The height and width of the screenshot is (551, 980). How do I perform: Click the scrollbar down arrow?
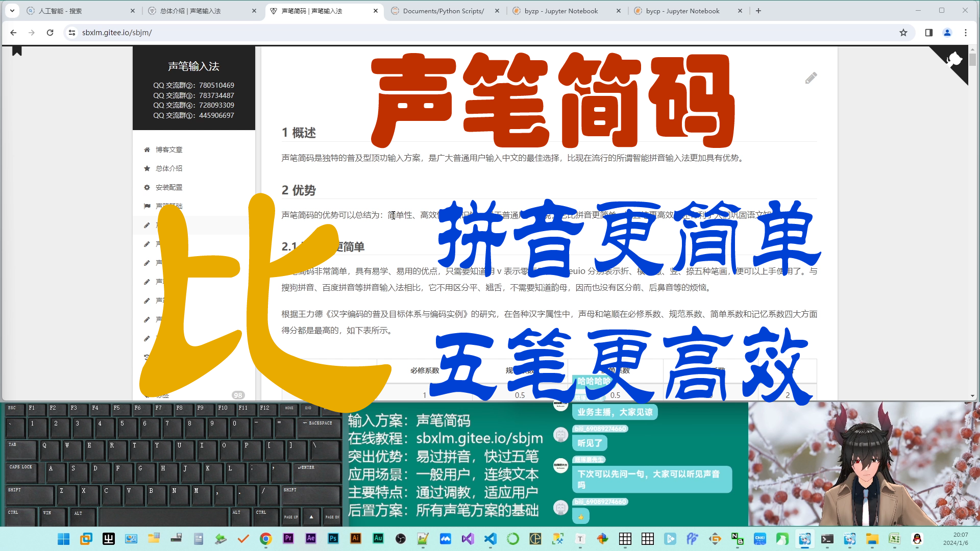tap(972, 396)
